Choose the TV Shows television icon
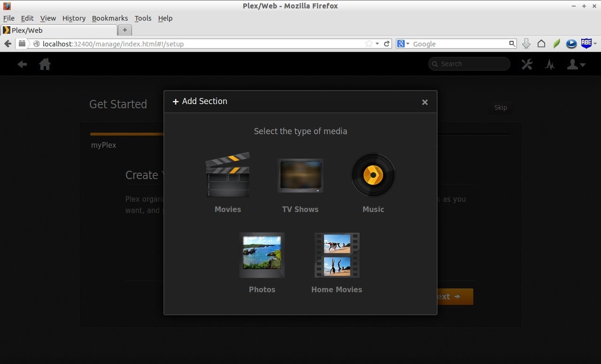Viewport: 601px width, 364px height. (x=300, y=175)
